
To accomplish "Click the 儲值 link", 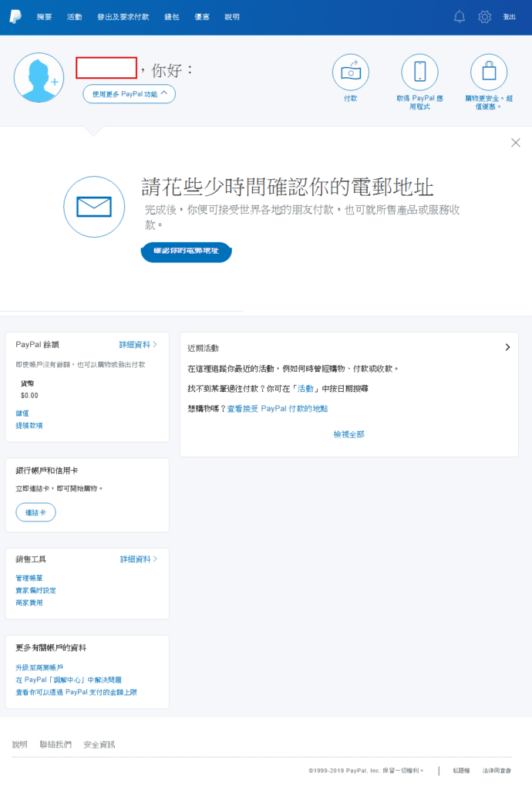I will [x=22, y=414].
